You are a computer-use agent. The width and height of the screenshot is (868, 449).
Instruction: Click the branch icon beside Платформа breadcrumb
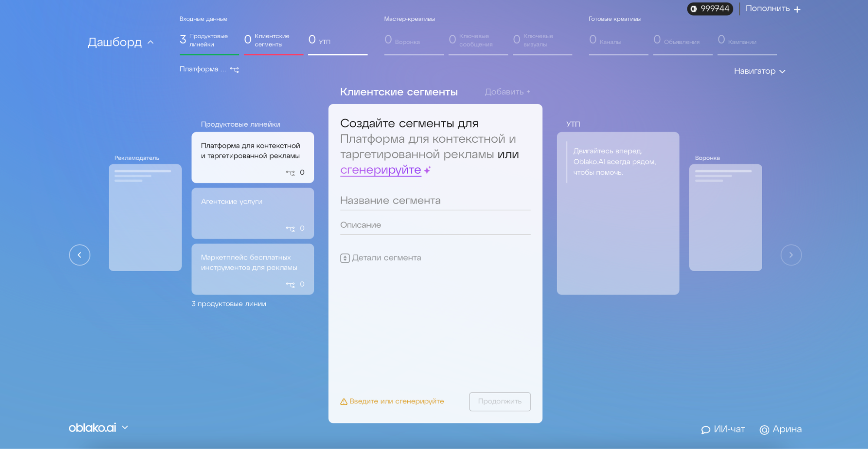[x=234, y=69]
